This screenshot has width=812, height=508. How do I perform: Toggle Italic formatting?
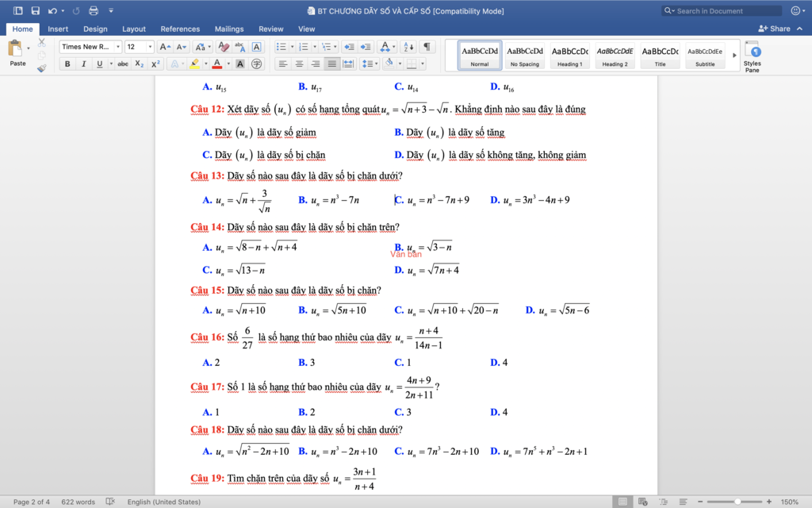[x=83, y=63]
